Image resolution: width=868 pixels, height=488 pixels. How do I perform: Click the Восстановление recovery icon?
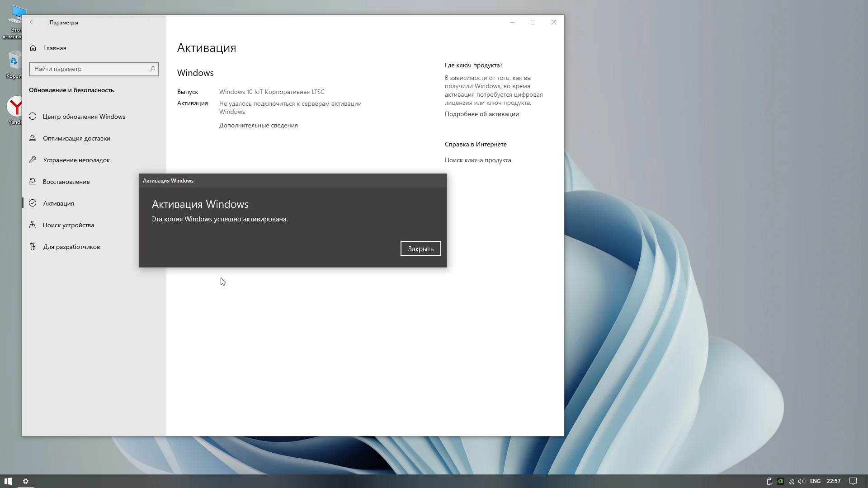point(33,182)
